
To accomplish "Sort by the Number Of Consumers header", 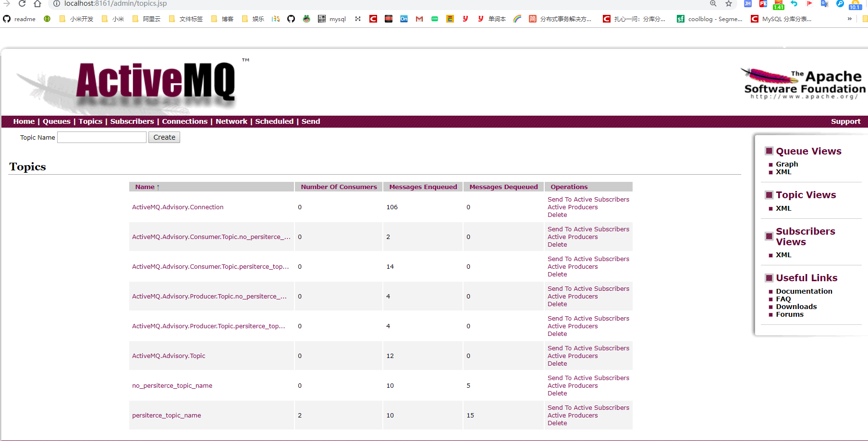I will 339,187.
